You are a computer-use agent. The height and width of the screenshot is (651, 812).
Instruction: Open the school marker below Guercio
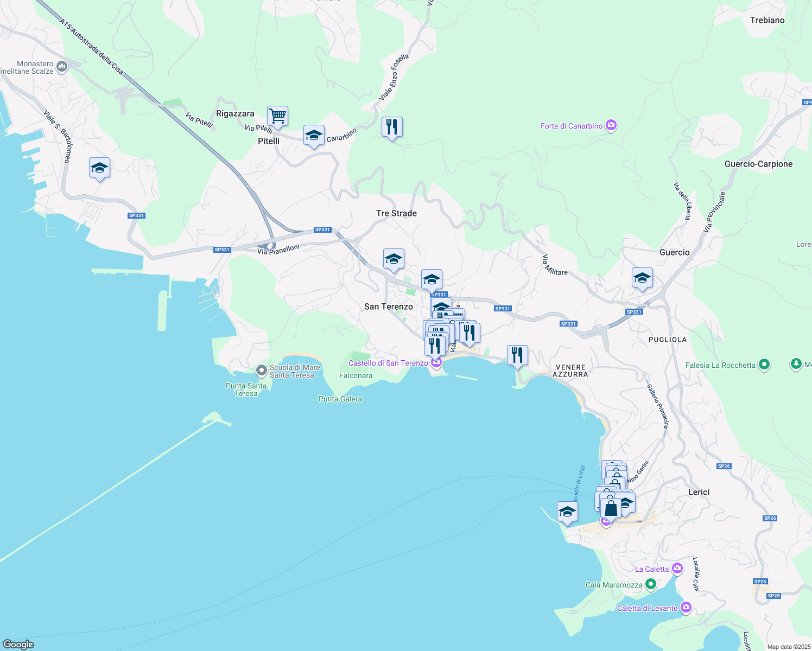click(642, 278)
